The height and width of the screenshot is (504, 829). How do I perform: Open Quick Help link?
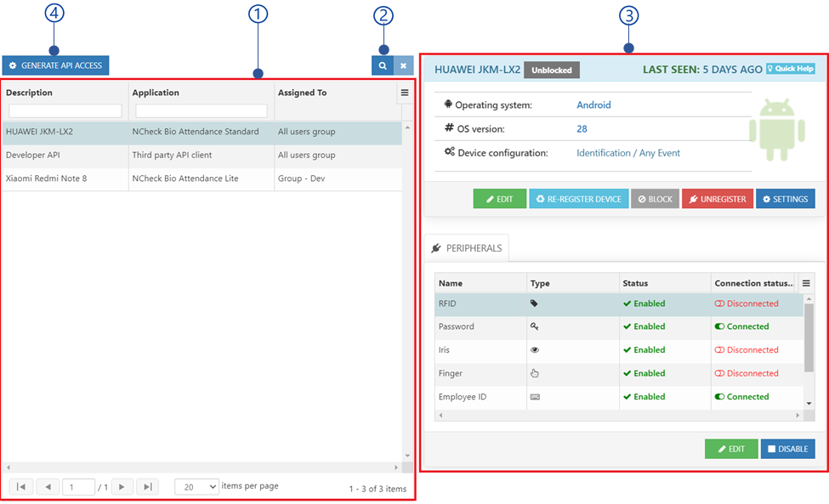click(x=791, y=69)
